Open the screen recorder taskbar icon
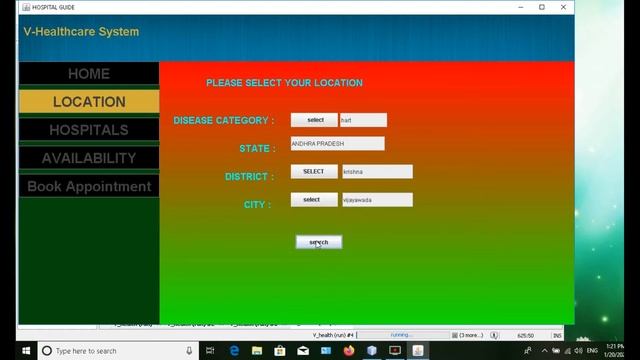The height and width of the screenshot is (360, 640). tap(395, 351)
